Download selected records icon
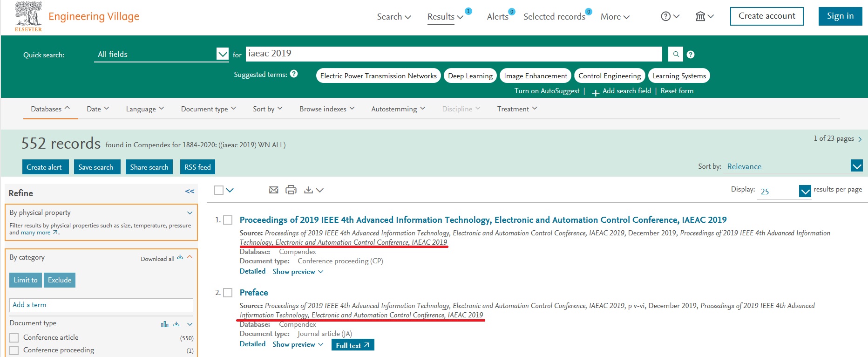 [308, 190]
